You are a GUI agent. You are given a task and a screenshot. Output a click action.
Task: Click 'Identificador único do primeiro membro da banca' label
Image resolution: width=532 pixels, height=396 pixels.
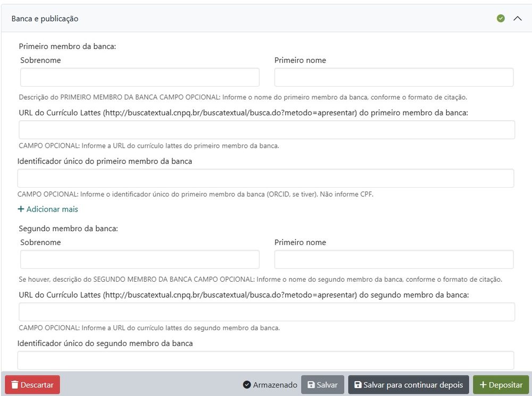pyautogui.click(x=105, y=162)
